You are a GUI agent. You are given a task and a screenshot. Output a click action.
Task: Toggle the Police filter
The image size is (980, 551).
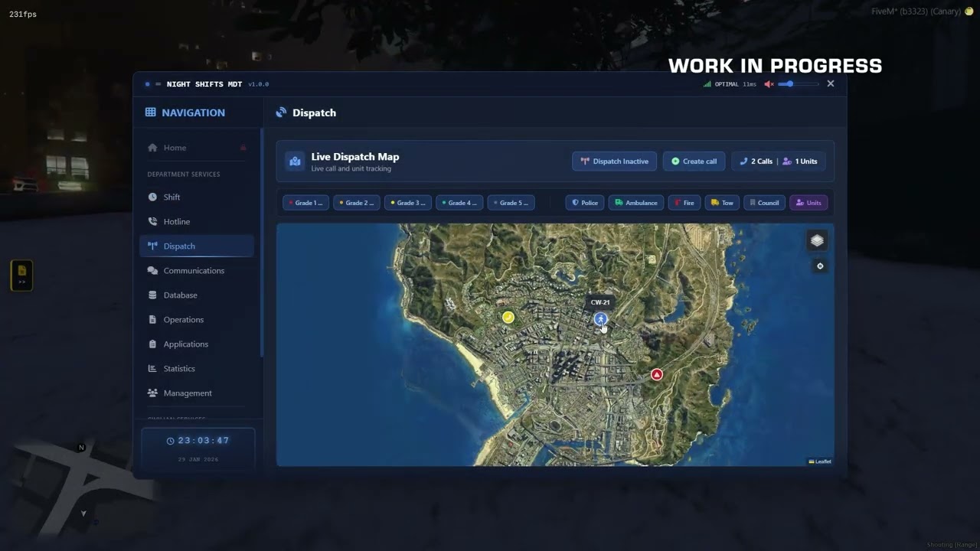[585, 203]
